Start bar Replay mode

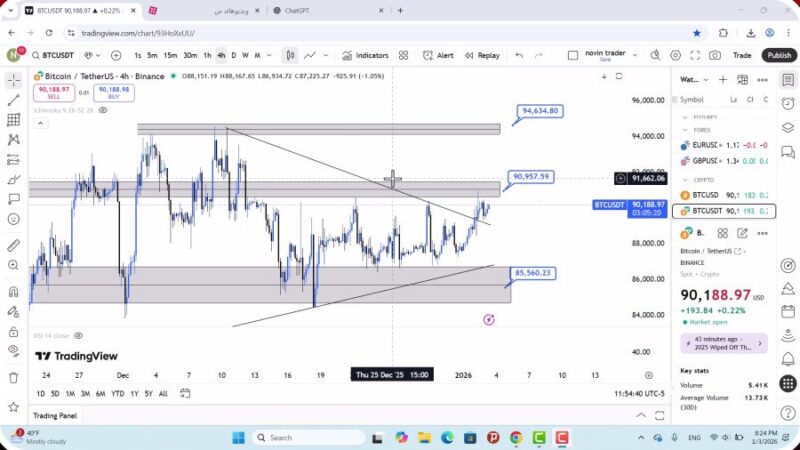click(482, 56)
